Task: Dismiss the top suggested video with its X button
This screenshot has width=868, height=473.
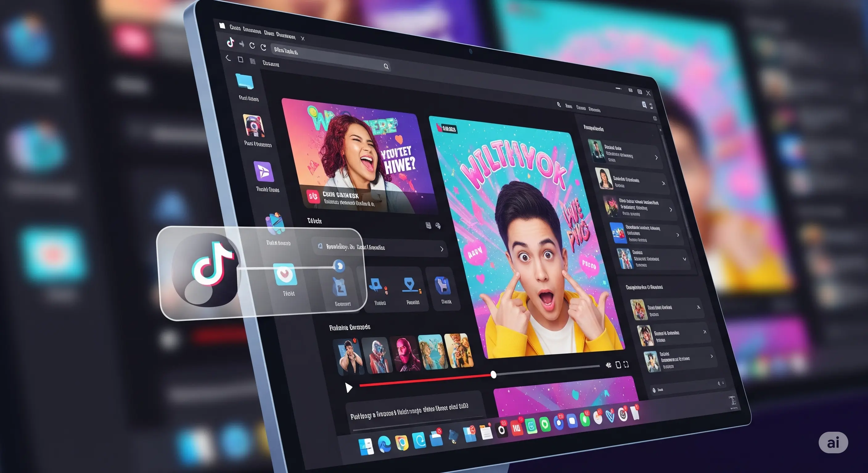Action: click(699, 307)
